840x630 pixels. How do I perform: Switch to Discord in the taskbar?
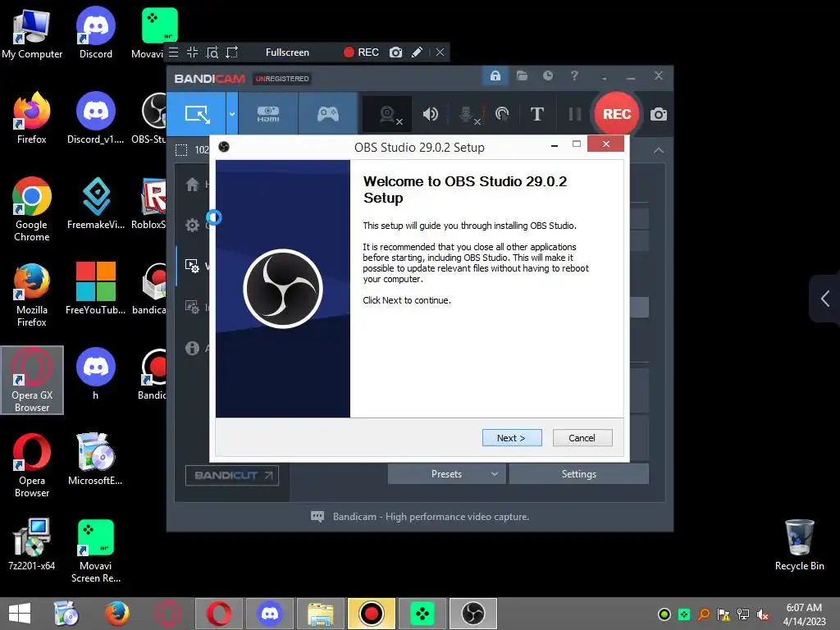click(269, 614)
